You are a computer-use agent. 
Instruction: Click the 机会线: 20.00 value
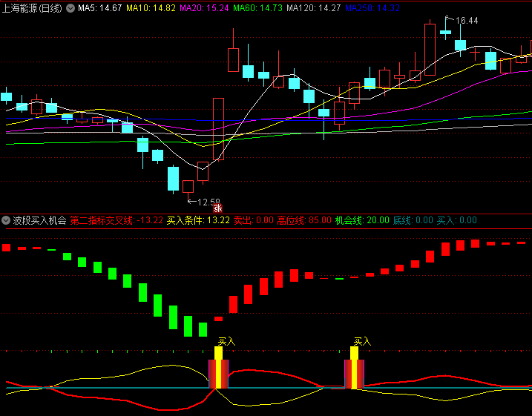pyautogui.click(x=362, y=220)
